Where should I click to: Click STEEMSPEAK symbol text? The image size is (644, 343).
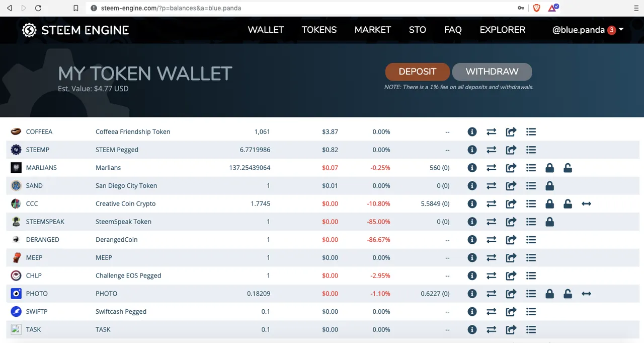click(x=45, y=222)
